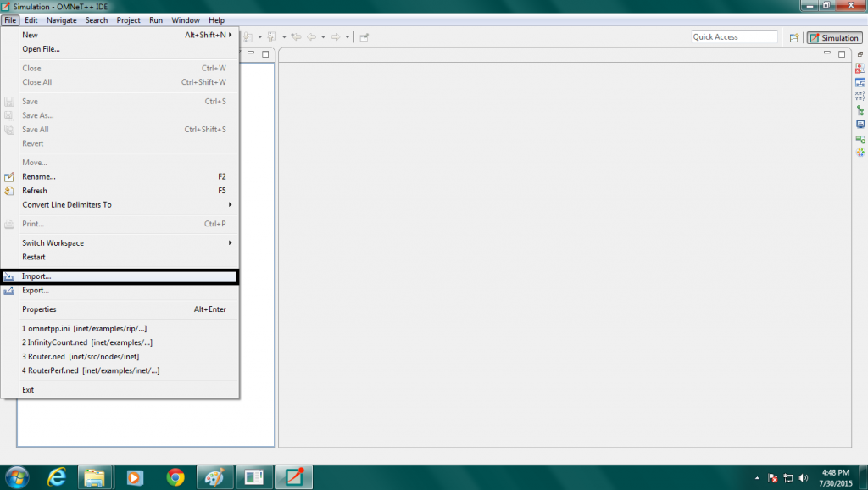Open the Edit menu
The width and height of the screenshot is (868, 490).
31,19
